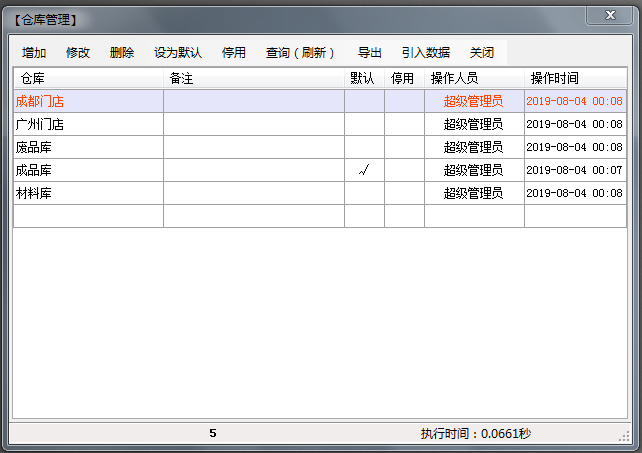
Task: Click 停用 cell of 广州门店 row
Action: tap(404, 124)
